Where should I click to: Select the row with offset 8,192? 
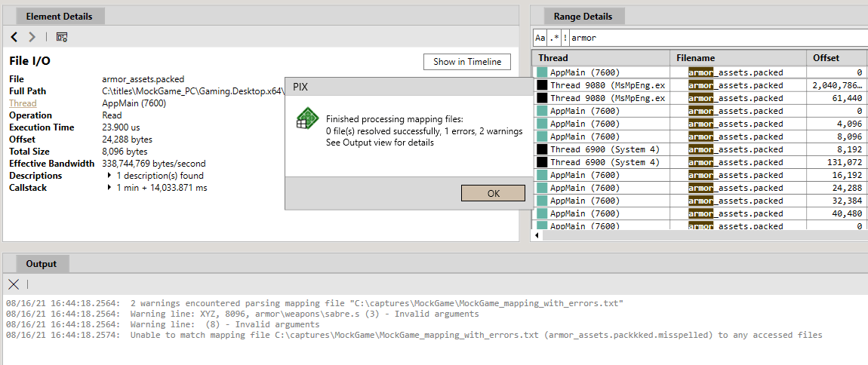[x=700, y=149]
